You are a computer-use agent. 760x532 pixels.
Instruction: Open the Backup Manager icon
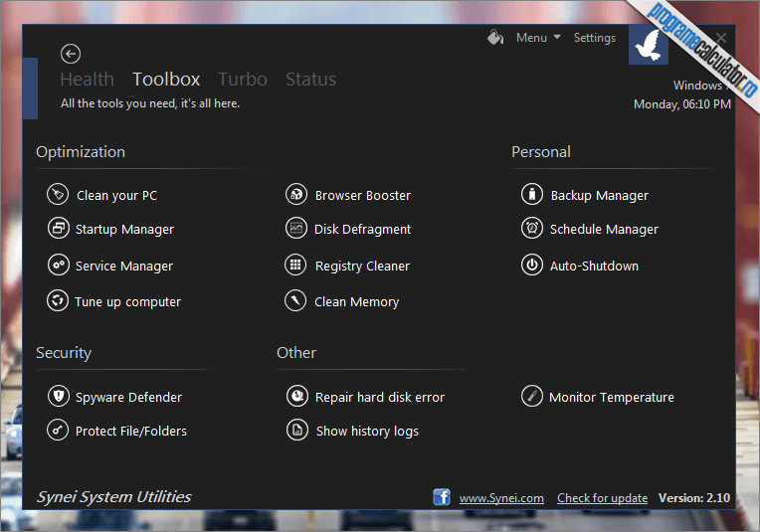point(532,194)
